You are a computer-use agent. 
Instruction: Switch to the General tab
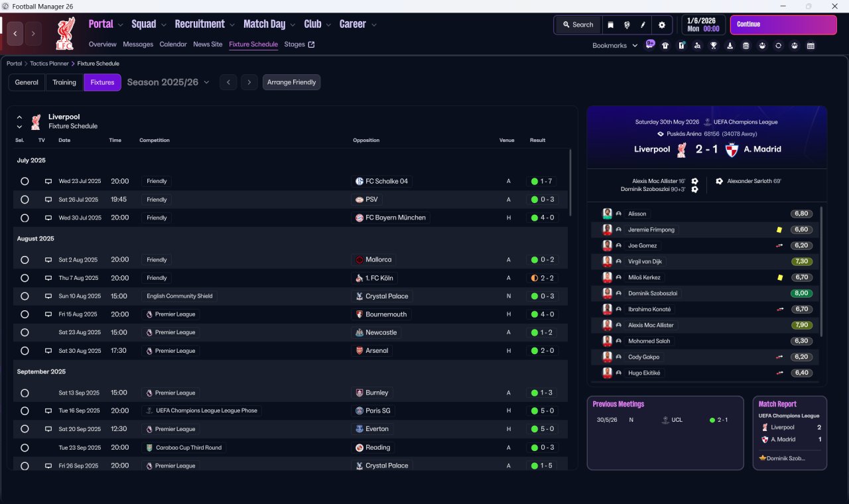[x=27, y=82]
